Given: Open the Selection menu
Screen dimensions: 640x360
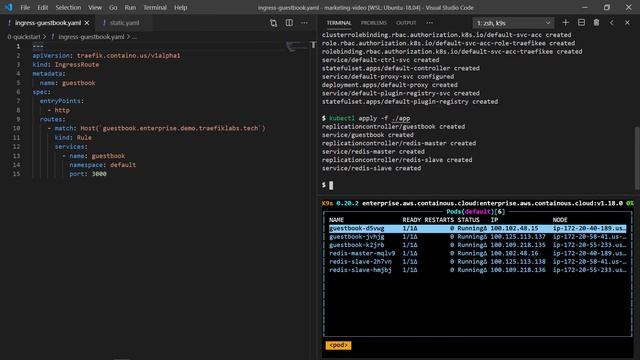Looking at the screenshot, I should click(x=68, y=7).
